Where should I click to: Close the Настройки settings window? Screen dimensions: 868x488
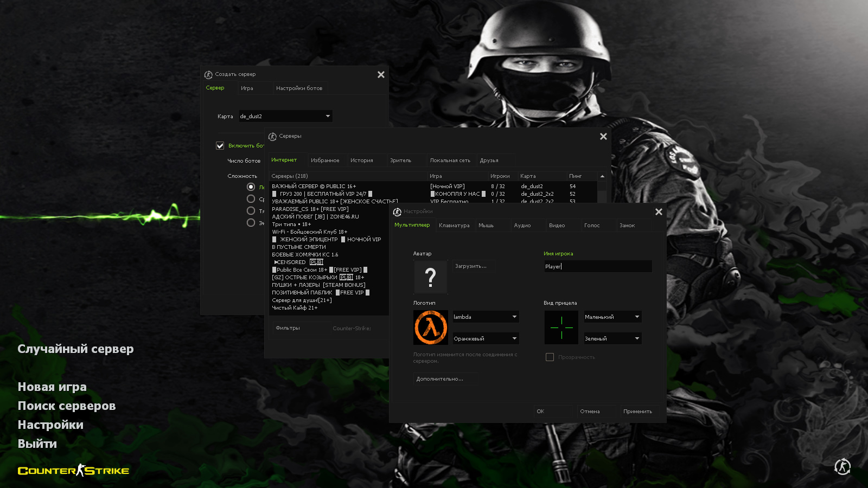[659, 212]
